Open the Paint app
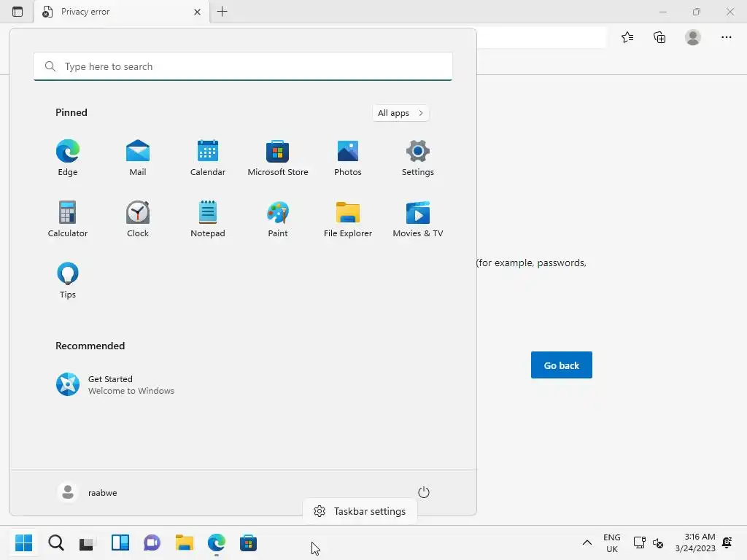747x560 pixels. (x=278, y=219)
